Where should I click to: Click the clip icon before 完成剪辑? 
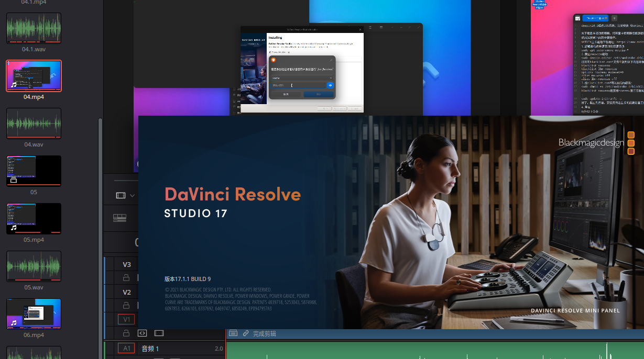click(x=233, y=333)
